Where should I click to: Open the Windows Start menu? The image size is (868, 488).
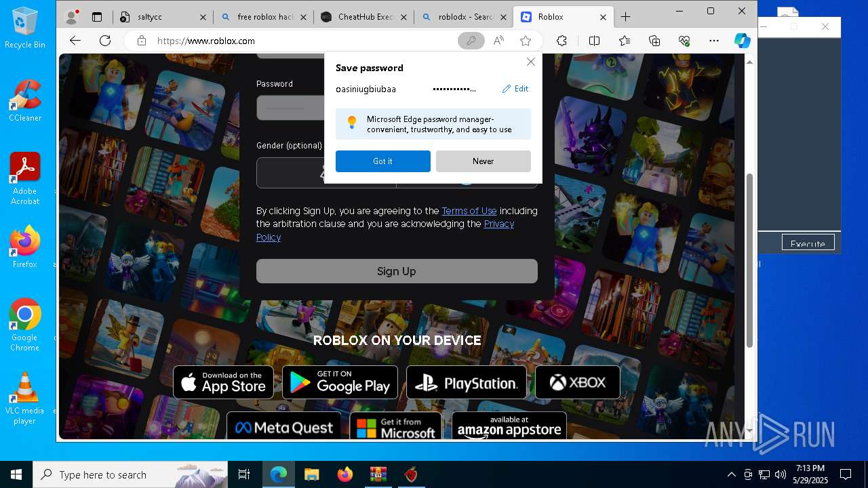16,474
